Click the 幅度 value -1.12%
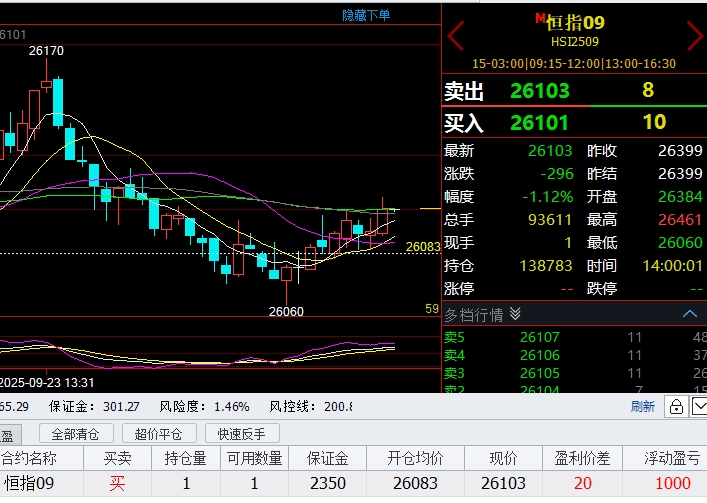The height and width of the screenshot is (503, 707). pyautogui.click(x=547, y=197)
